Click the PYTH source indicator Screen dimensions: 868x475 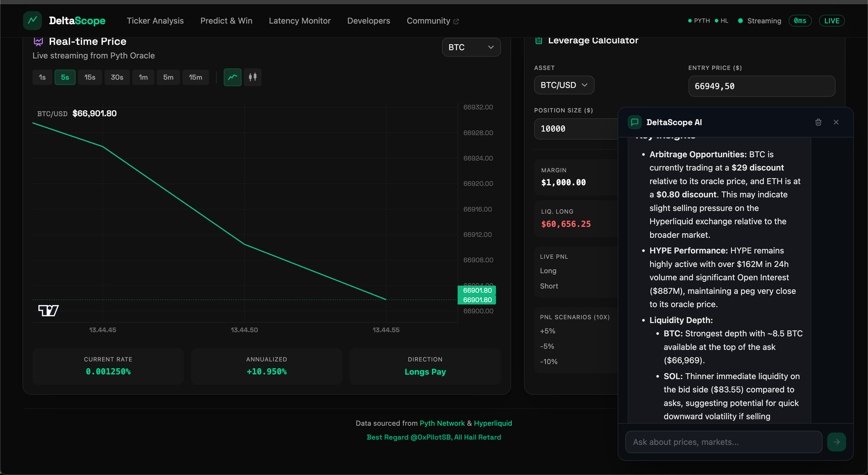699,21
